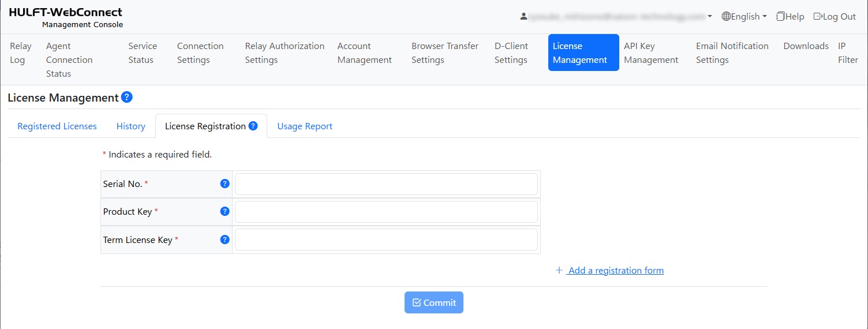Open Connection Settings page
868x329 pixels.
[200, 53]
